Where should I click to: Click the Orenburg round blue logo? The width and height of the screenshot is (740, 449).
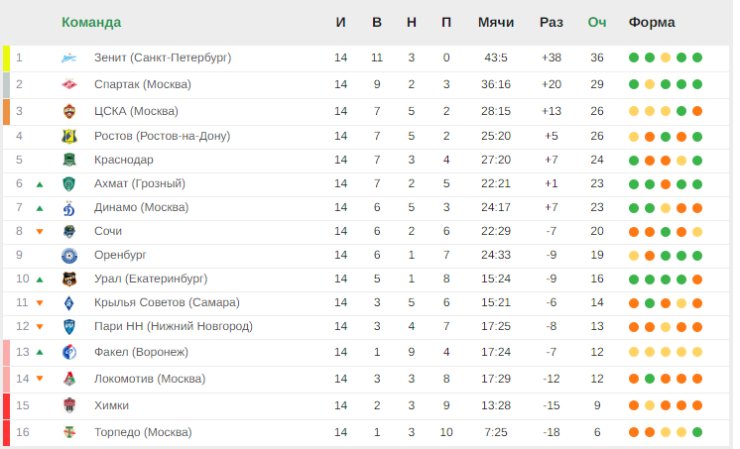point(69,255)
